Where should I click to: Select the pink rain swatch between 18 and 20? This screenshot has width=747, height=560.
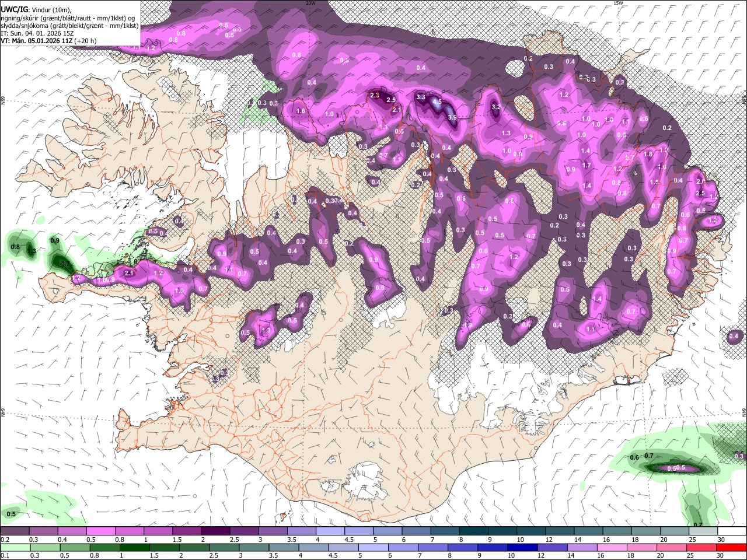(x=642, y=547)
